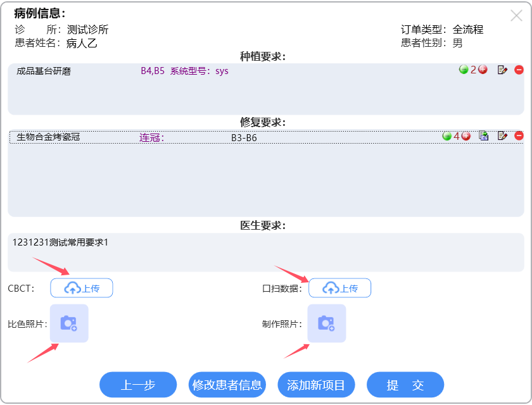Image resolution: width=532 pixels, height=405 pixels.
Task: Copy the 生物合金烤瓷冠 restoration item
Action: pyautogui.click(x=484, y=136)
